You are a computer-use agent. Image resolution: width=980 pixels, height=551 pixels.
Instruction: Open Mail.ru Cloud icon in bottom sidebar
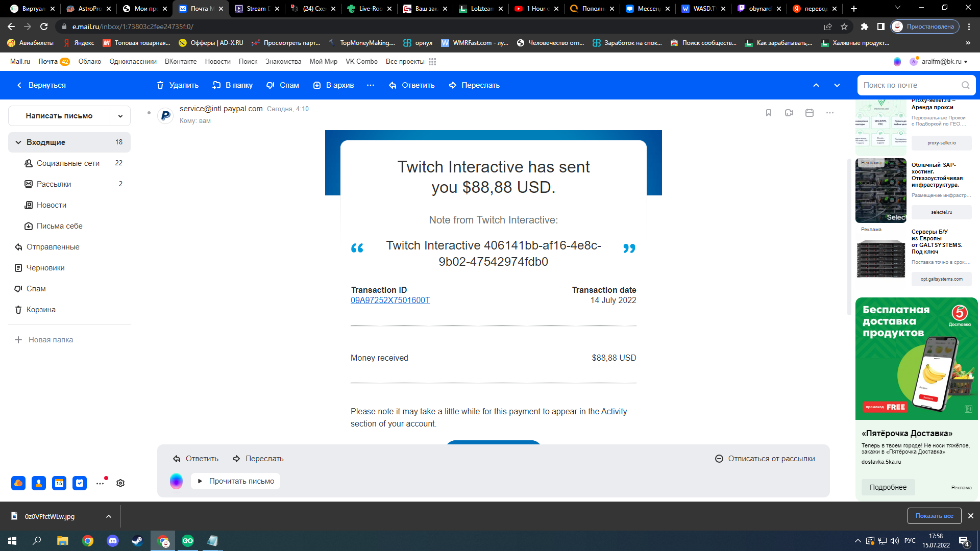coord(18,483)
